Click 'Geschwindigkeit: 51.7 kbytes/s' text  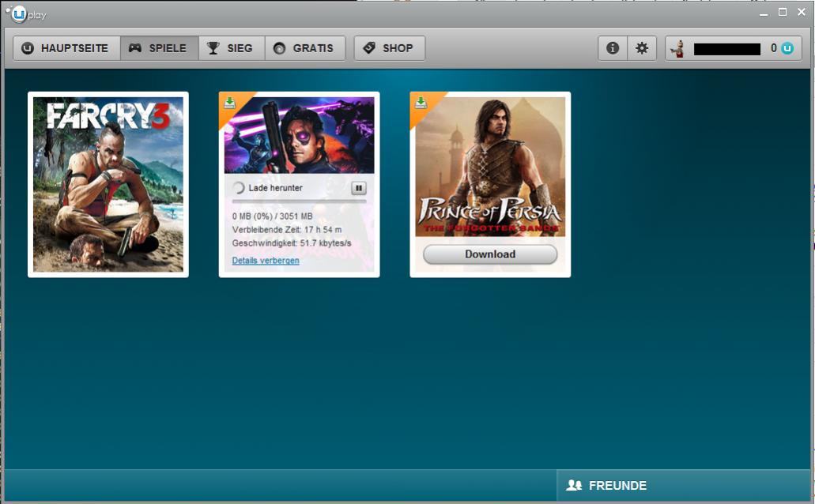click(x=292, y=243)
